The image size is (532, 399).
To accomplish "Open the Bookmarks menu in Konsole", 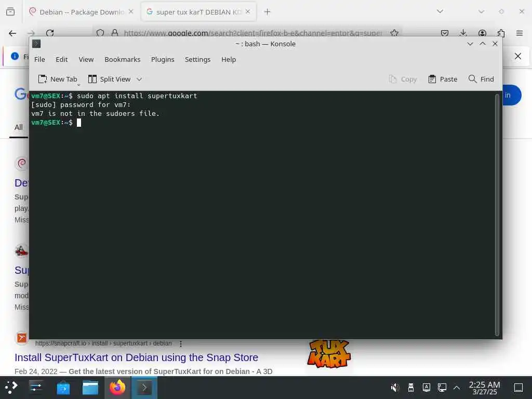I will (122, 59).
